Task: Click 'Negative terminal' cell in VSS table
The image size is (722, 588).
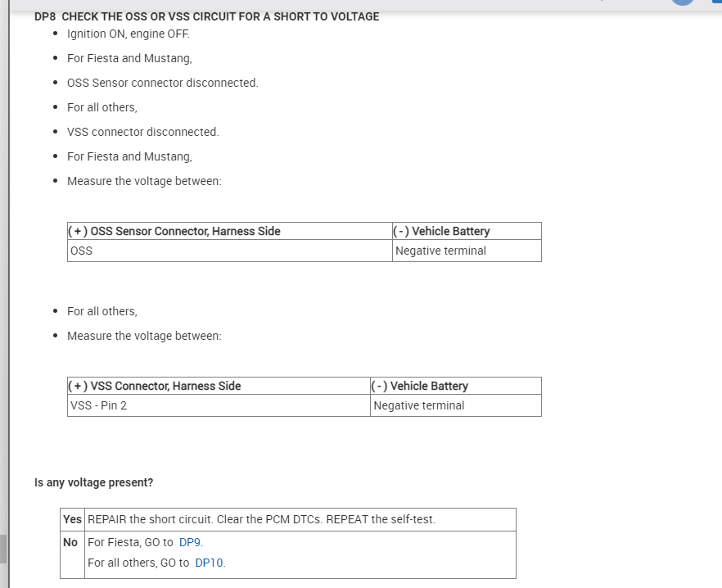Action: click(418, 405)
